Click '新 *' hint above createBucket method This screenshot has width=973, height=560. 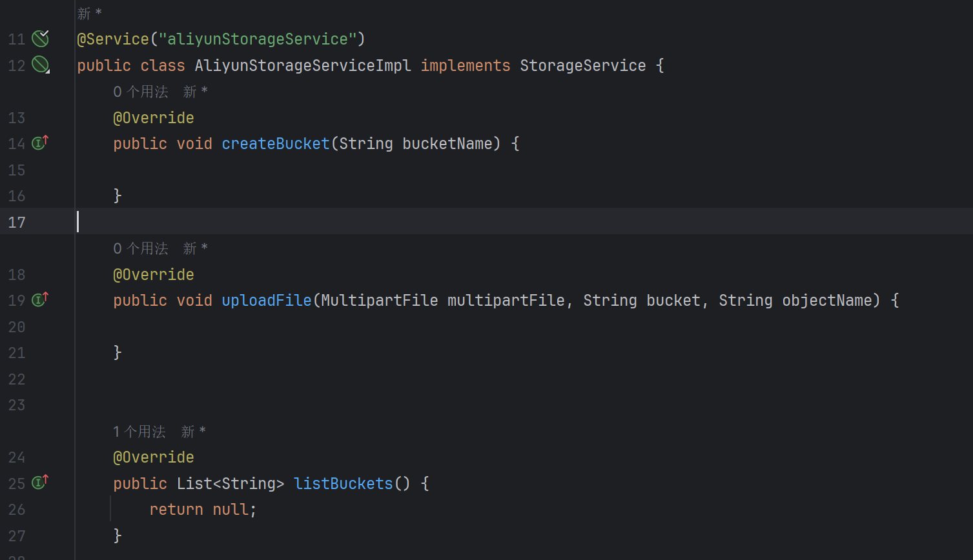point(195,92)
